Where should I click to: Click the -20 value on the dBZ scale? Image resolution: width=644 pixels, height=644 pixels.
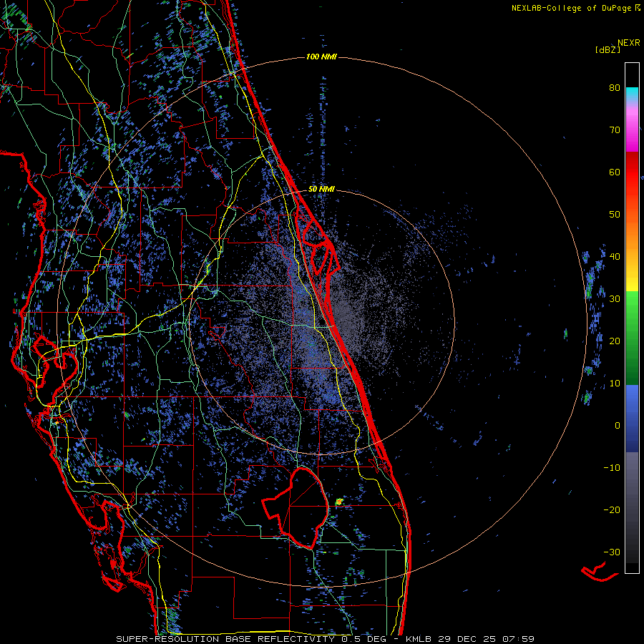612,509
